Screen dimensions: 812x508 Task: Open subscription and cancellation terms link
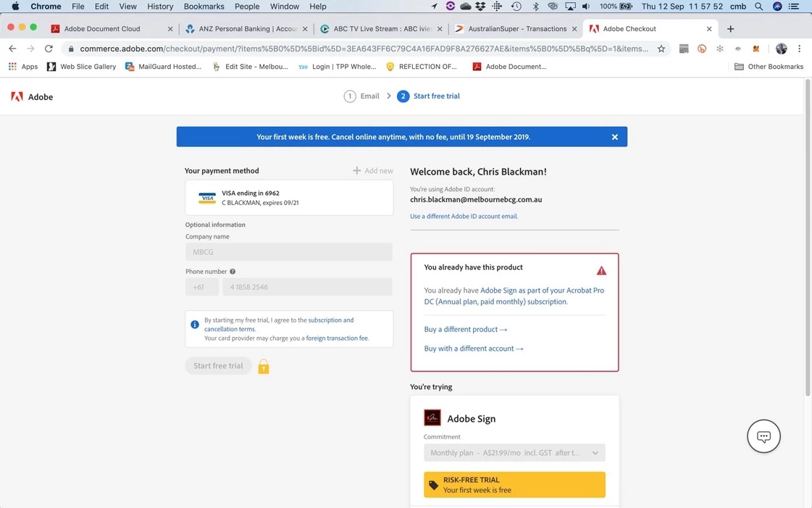coord(279,324)
